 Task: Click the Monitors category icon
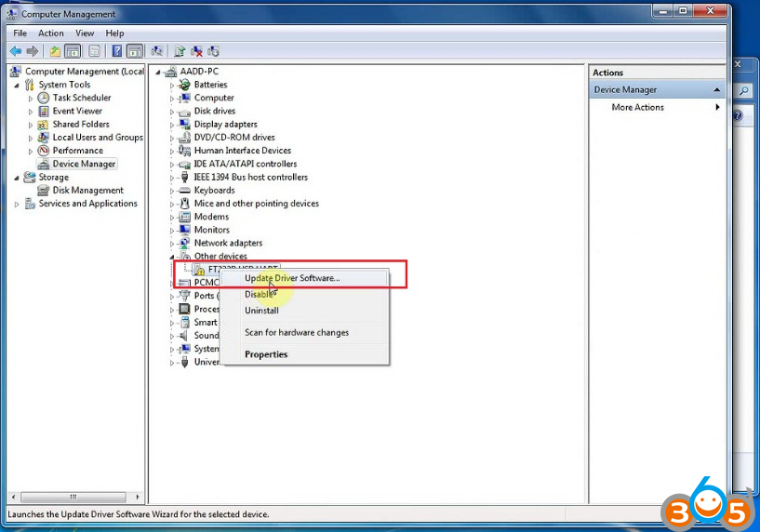[184, 230]
